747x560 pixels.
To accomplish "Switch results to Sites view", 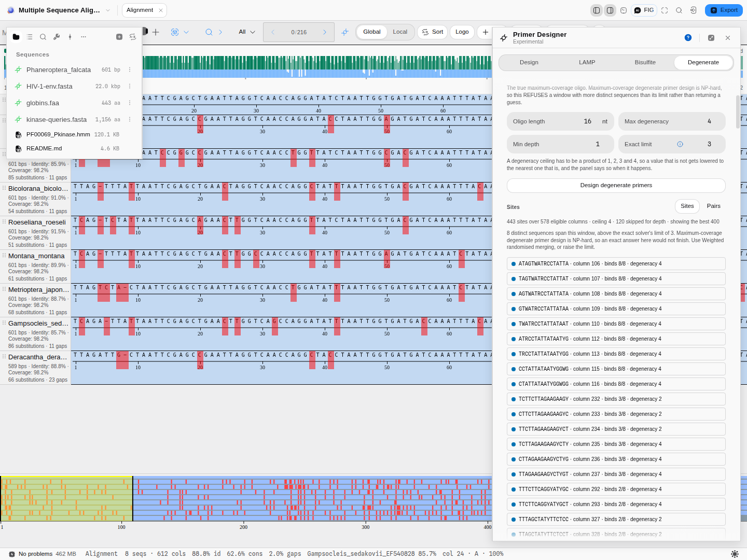I will tap(687, 206).
